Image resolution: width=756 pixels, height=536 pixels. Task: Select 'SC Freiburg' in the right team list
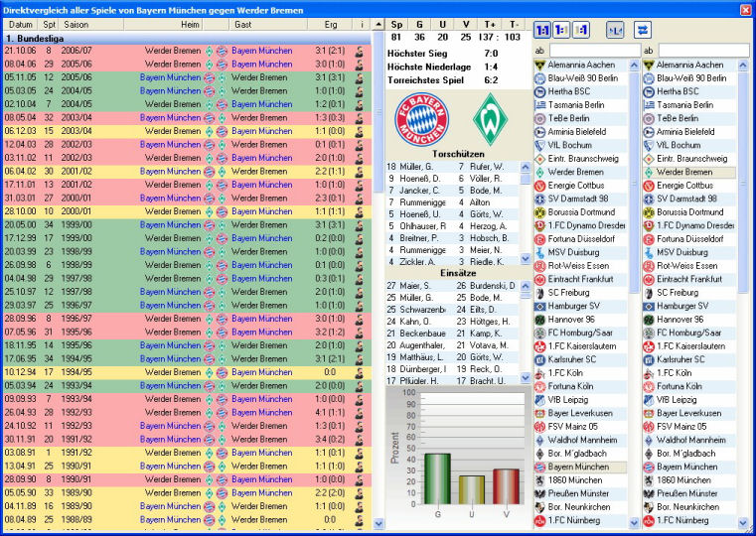[x=678, y=293]
